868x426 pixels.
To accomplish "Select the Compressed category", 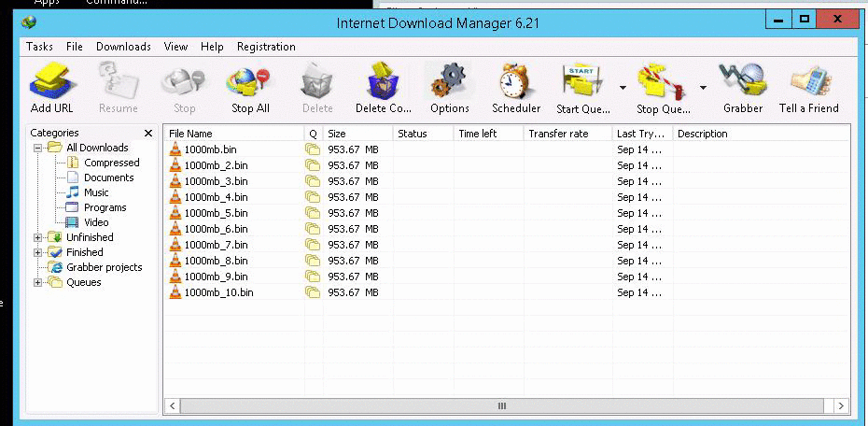I will 111,163.
